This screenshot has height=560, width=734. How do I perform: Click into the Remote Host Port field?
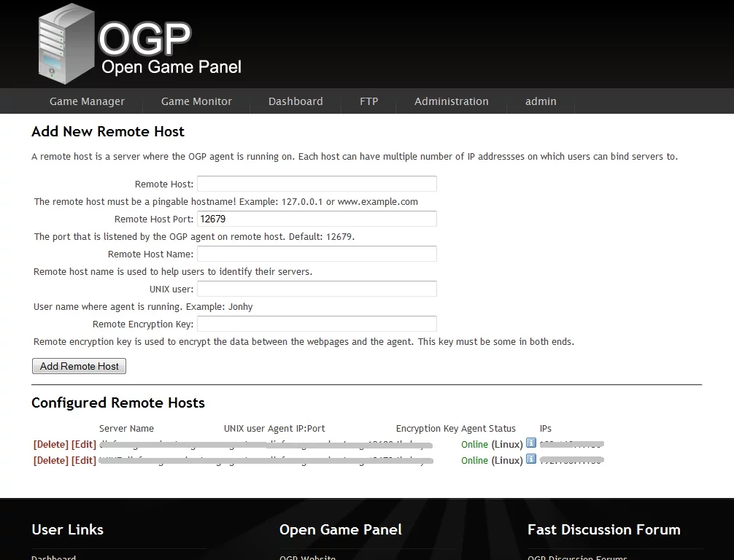click(317, 219)
